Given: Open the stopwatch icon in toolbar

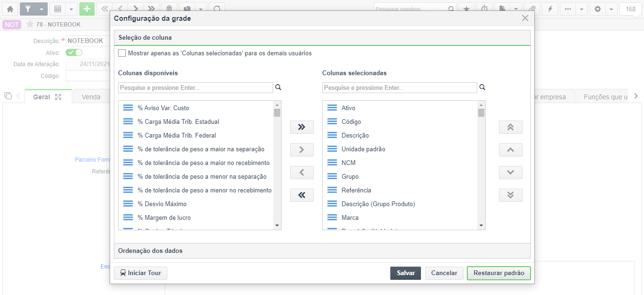Looking at the screenshot, I should tap(484, 9).
